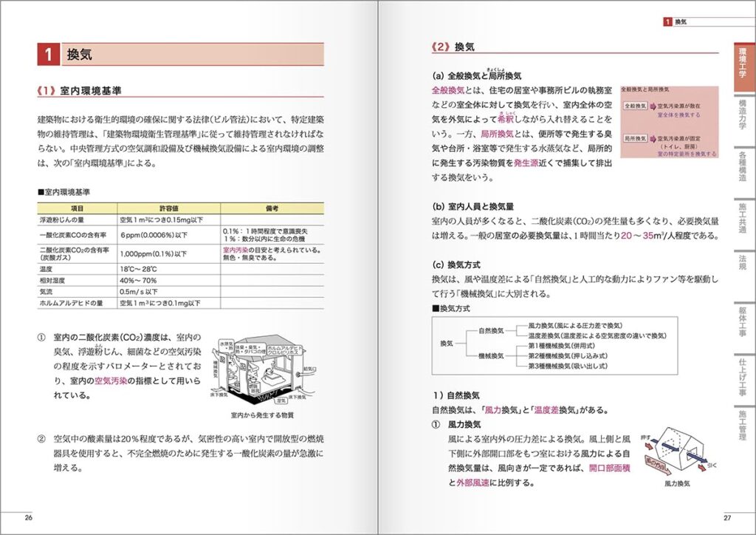Click the section heading 《2》換気
This screenshot has width=756, height=535.
click(x=453, y=47)
